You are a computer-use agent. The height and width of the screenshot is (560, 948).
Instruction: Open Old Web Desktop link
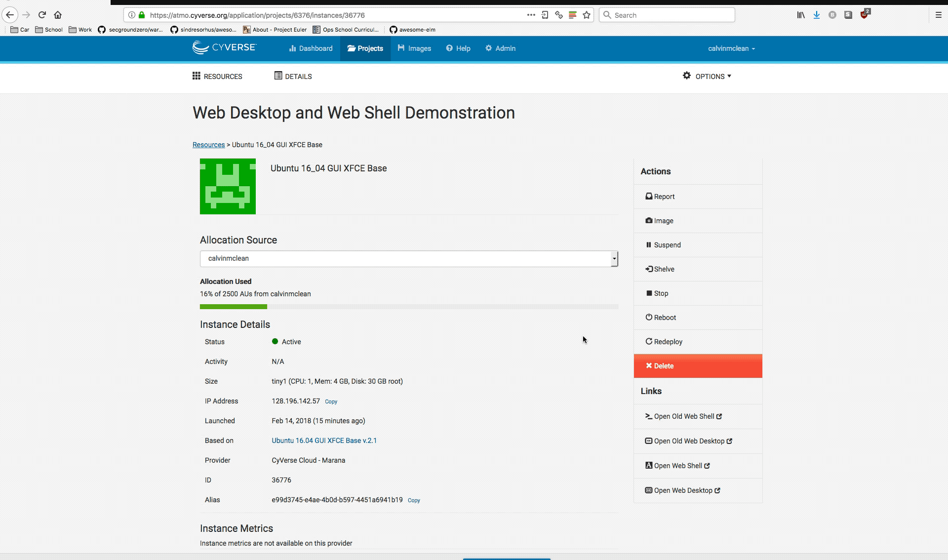pyautogui.click(x=698, y=441)
